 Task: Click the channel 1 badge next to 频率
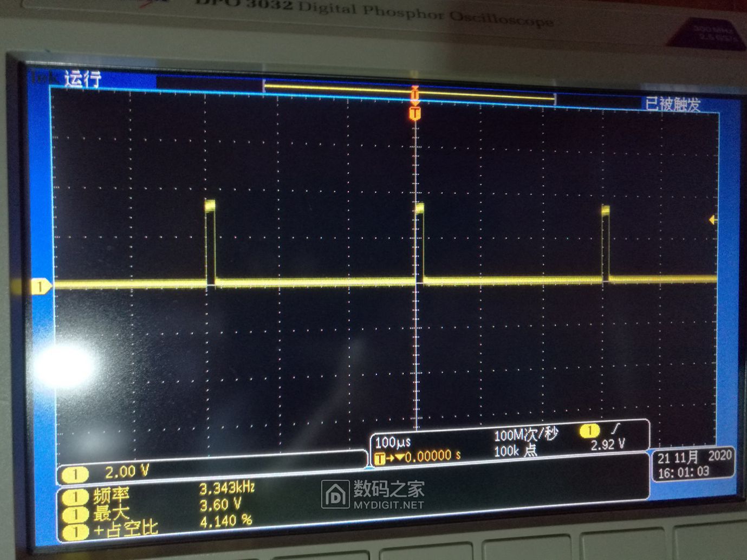coord(75,497)
